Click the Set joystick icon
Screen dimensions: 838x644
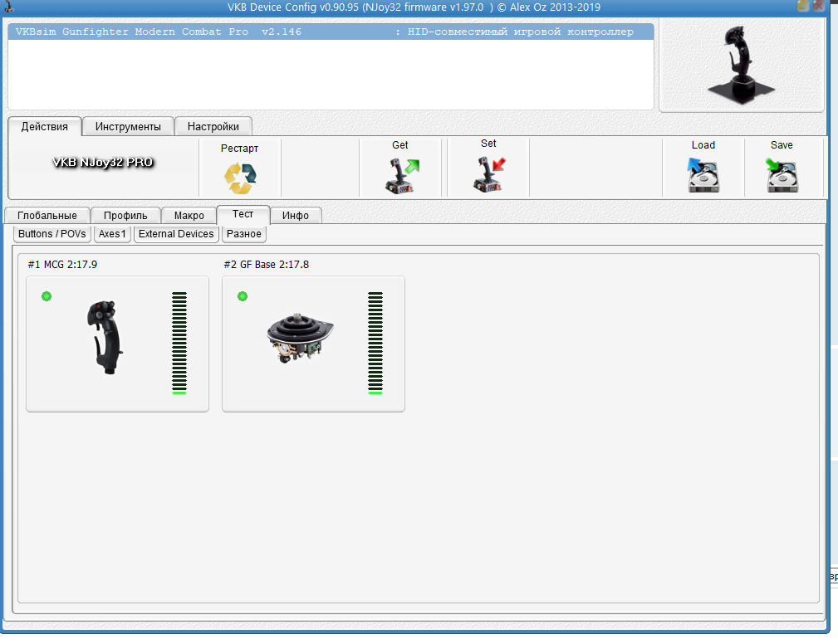tap(488, 175)
